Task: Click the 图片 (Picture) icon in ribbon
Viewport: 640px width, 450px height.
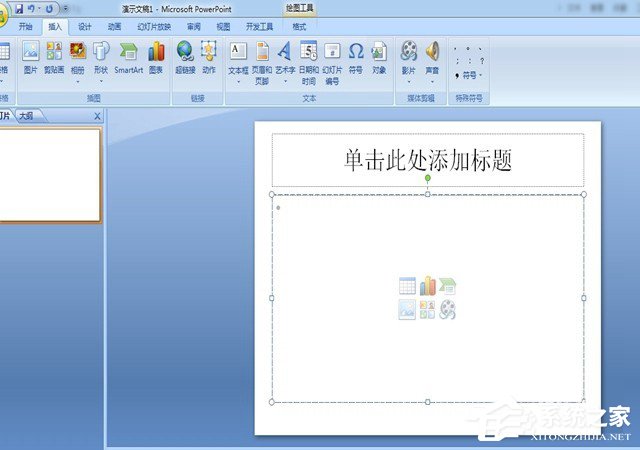Action: pos(30,56)
